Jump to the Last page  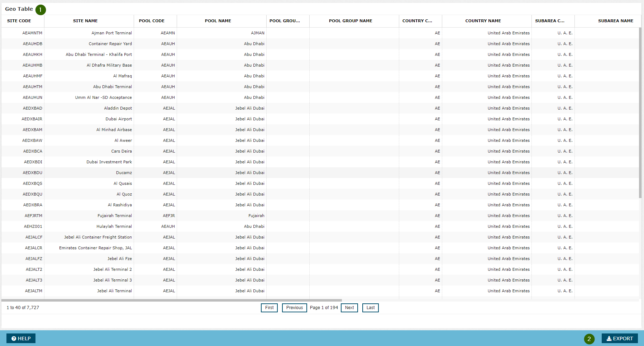[x=370, y=308]
